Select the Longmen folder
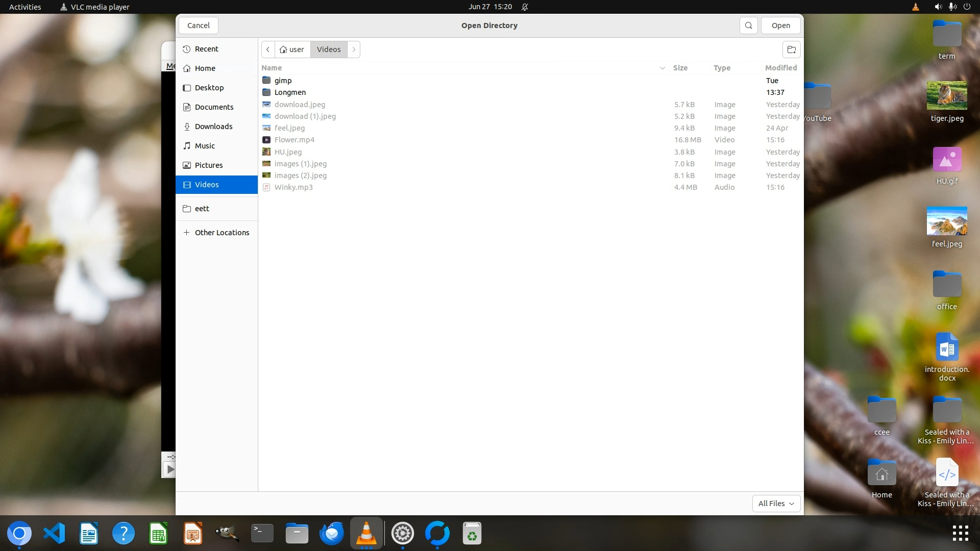Image resolution: width=980 pixels, height=551 pixels. pos(290,92)
